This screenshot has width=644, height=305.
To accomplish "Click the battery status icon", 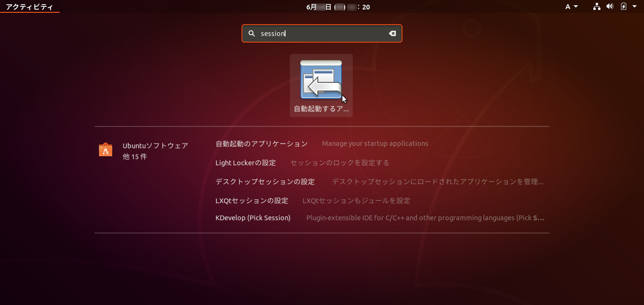I will tap(623, 6).
